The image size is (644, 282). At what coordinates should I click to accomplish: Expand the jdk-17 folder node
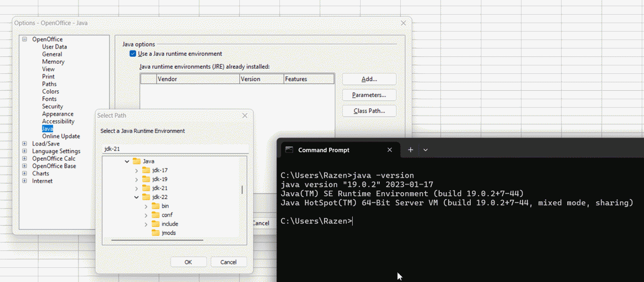pos(137,170)
